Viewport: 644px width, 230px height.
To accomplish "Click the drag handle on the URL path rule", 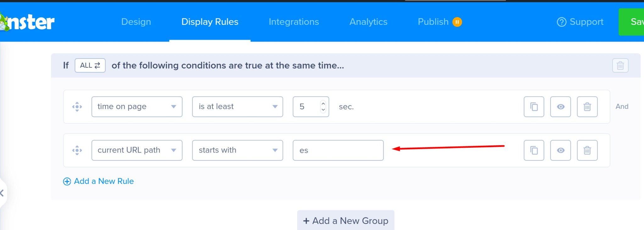I will (x=76, y=150).
